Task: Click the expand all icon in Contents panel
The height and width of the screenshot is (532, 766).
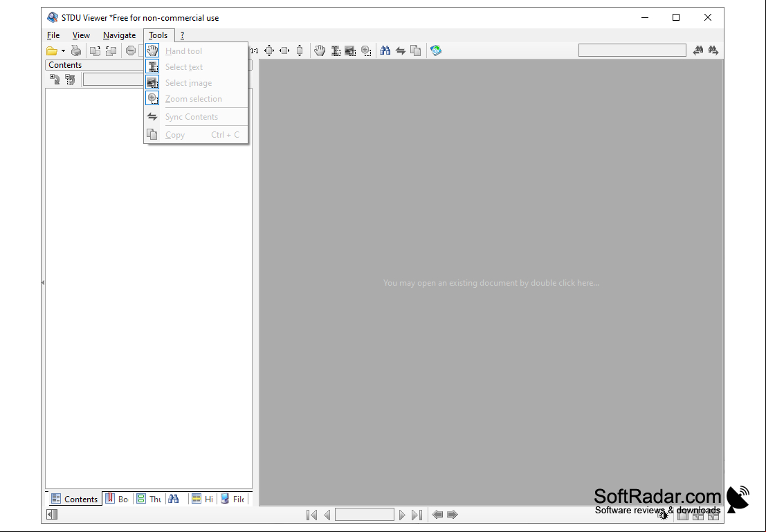Action: [x=55, y=79]
